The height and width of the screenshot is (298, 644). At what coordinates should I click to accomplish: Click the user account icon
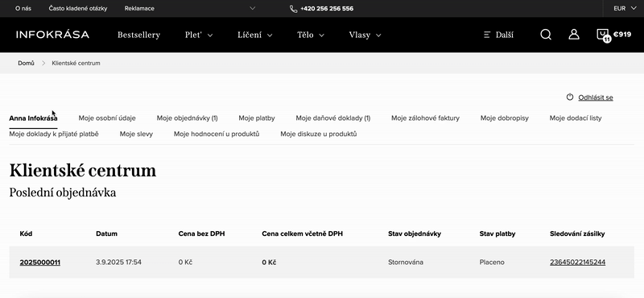pos(574,35)
